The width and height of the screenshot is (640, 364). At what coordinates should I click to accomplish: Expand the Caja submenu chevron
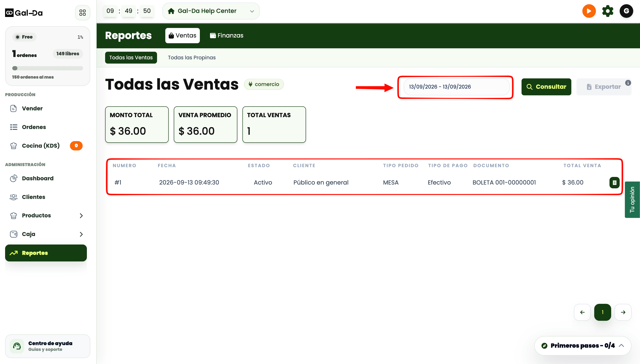pos(81,234)
